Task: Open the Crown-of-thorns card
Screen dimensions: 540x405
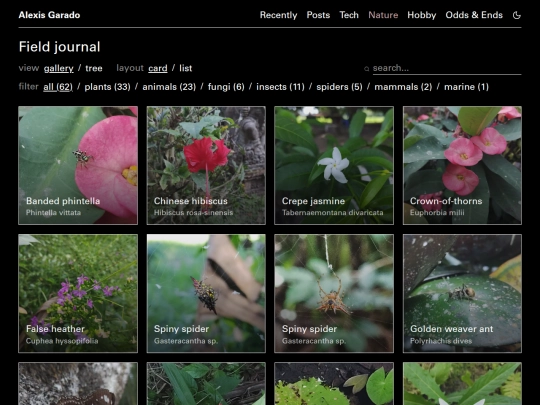Action: [462, 165]
